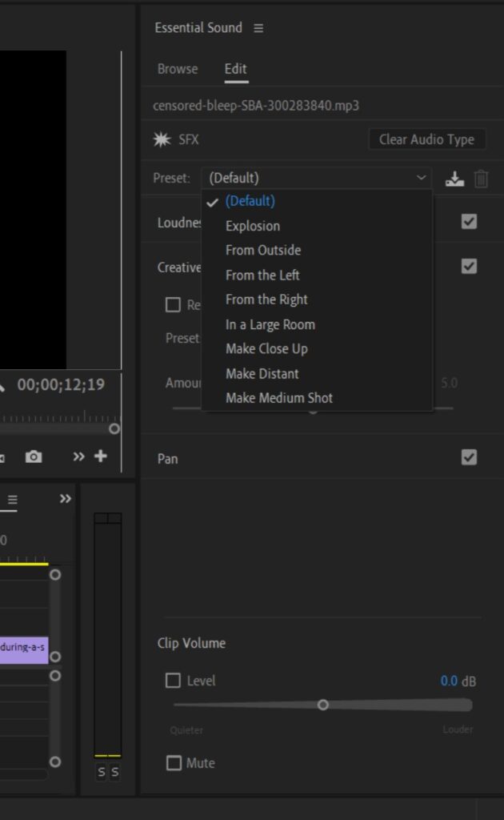Click the left Solo button under the audio meter
Viewport: 504px width, 820px height.
coord(101,772)
